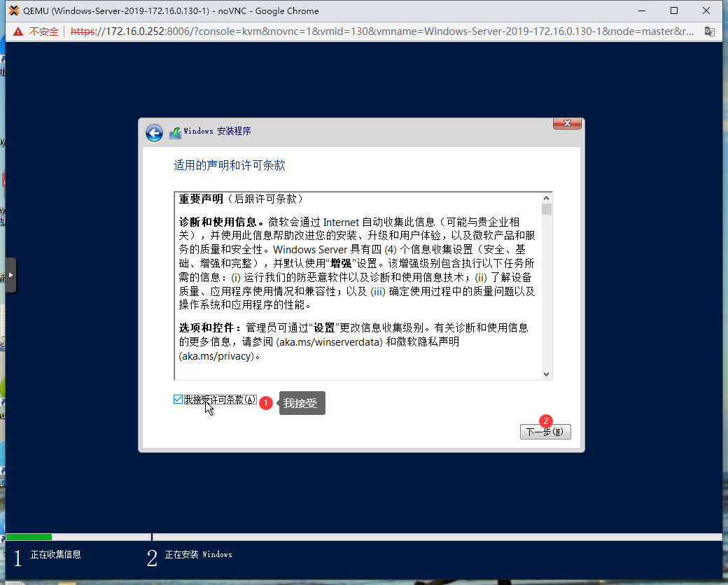Click the translate page icon in address bar

[709, 31]
